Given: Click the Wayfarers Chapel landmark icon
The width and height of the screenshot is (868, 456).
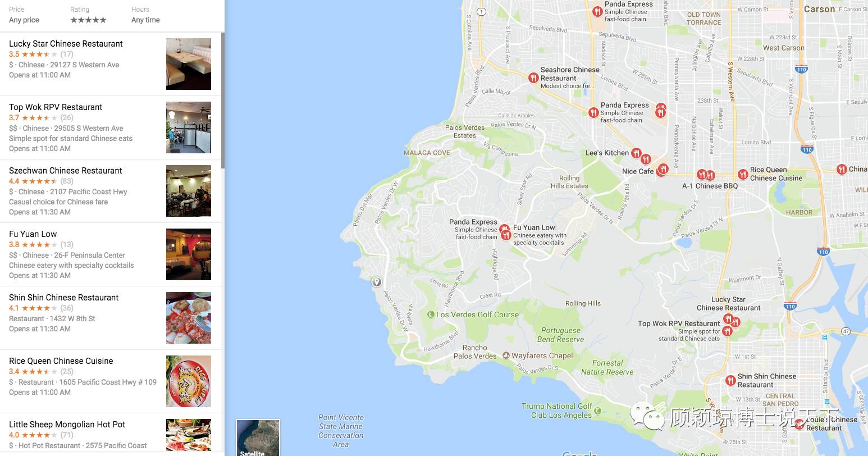Looking at the screenshot, I should click(506, 355).
